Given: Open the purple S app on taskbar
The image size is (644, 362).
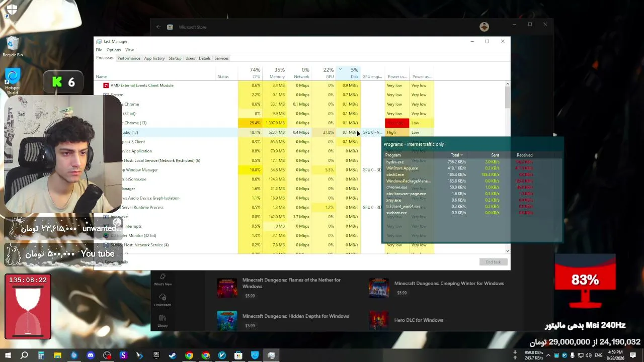Looking at the screenshot, I should click(x=123, y=355).
